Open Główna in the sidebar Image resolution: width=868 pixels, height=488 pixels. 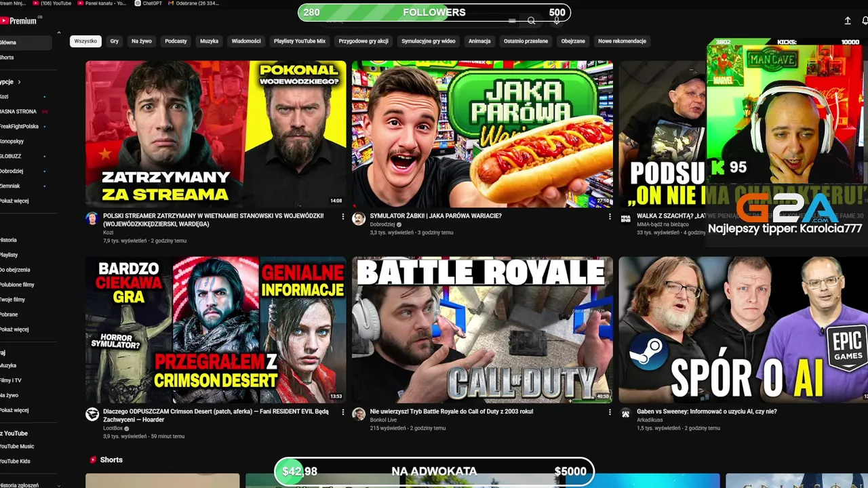[26, 43]
